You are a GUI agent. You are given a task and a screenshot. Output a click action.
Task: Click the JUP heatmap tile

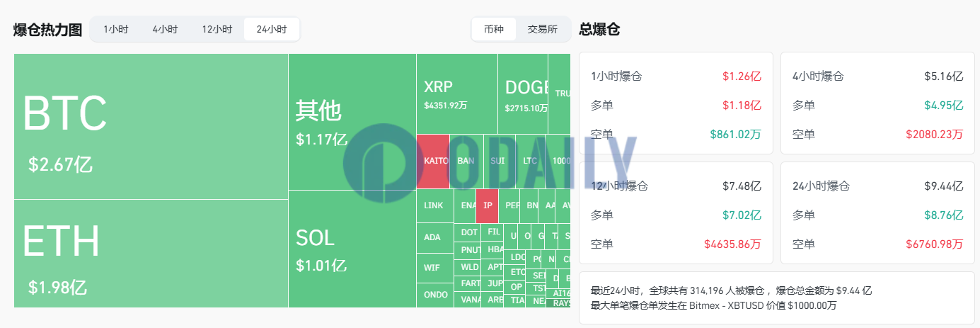click(x=492, y=283)
